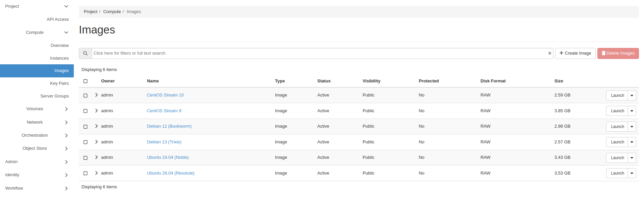Expand details of CentOS Stream 9 row
The width and height of the screenshot is (644, 199).
[96, 111]
